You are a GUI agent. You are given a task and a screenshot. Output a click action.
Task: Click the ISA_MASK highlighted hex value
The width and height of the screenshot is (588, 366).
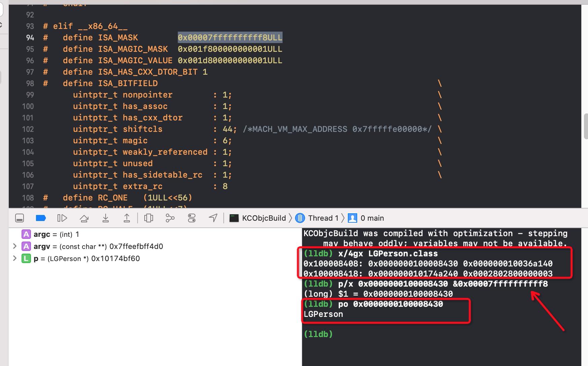[x=230, y=37]
